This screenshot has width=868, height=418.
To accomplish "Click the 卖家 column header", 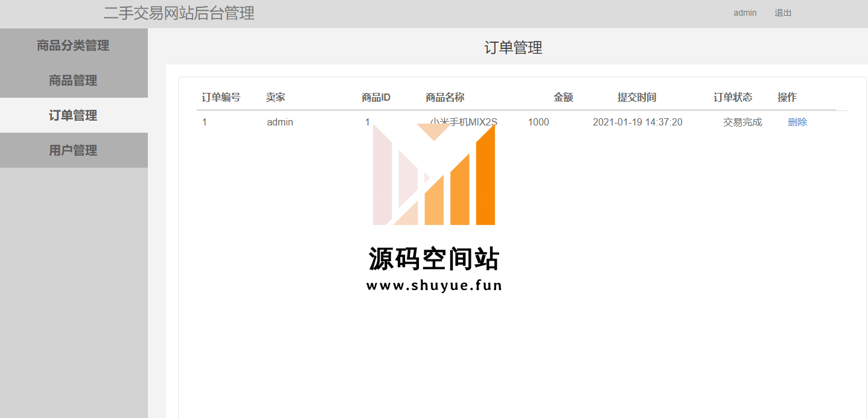I will coord(276,97).
